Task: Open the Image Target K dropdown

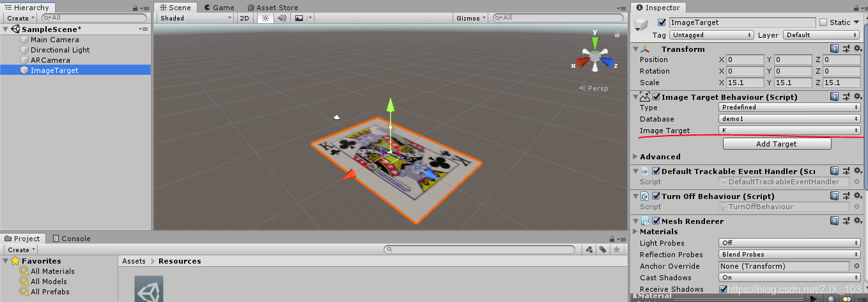Action: click(x=789, y=131)
